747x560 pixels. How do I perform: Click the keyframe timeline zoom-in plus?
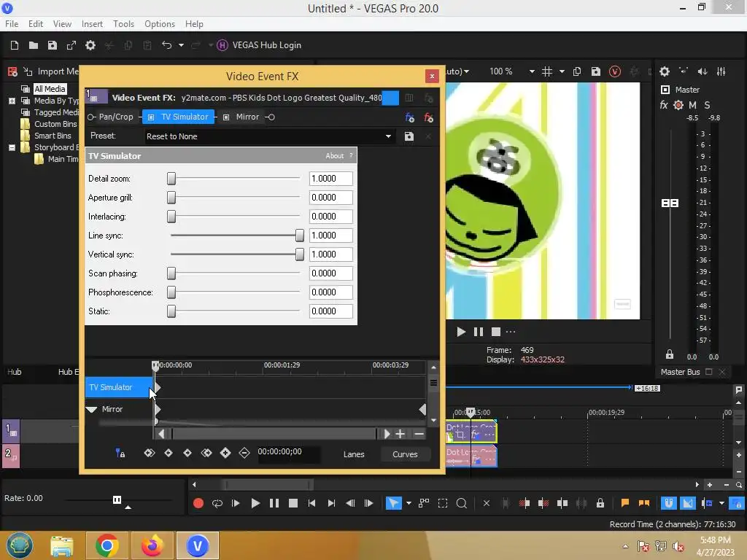click(400, 434)
